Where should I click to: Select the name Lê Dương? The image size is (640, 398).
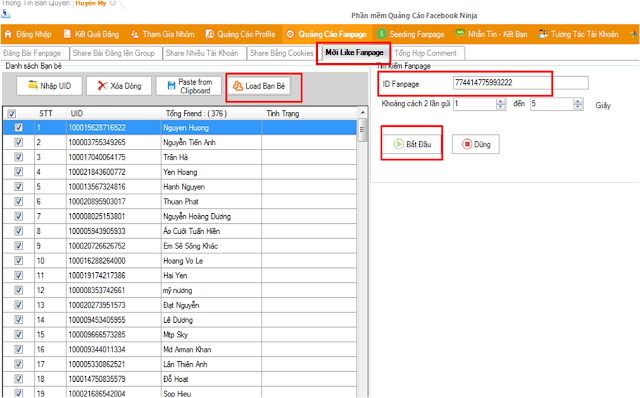pos(178,320)
